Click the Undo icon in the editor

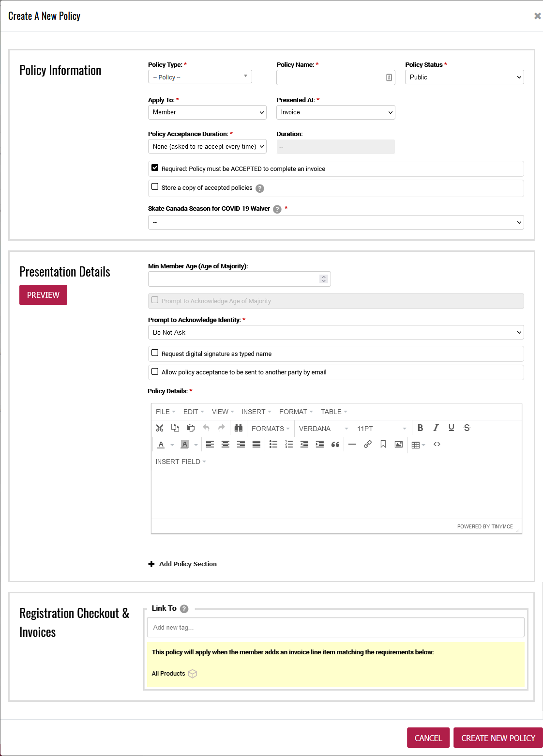[x=206, y=428]
